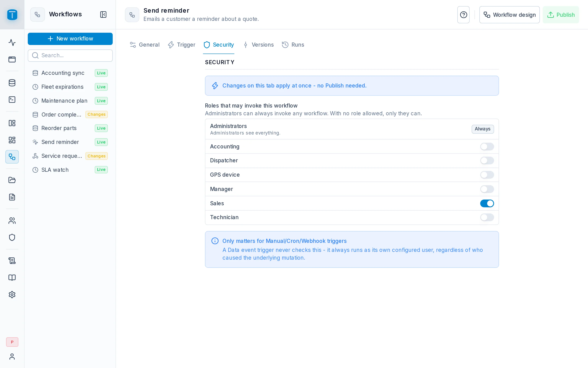Open the Accounting sync workflow
The width and height of the screenshot is (588, 368).
70,73
